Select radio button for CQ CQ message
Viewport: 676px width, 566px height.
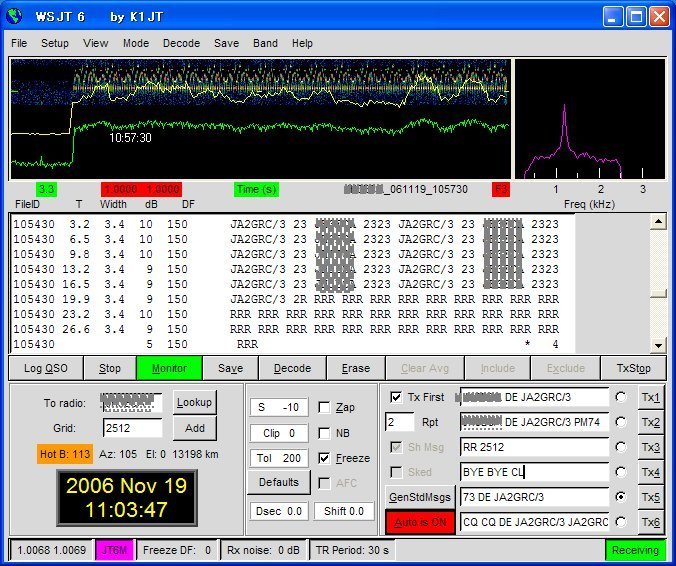pos(620,522)
